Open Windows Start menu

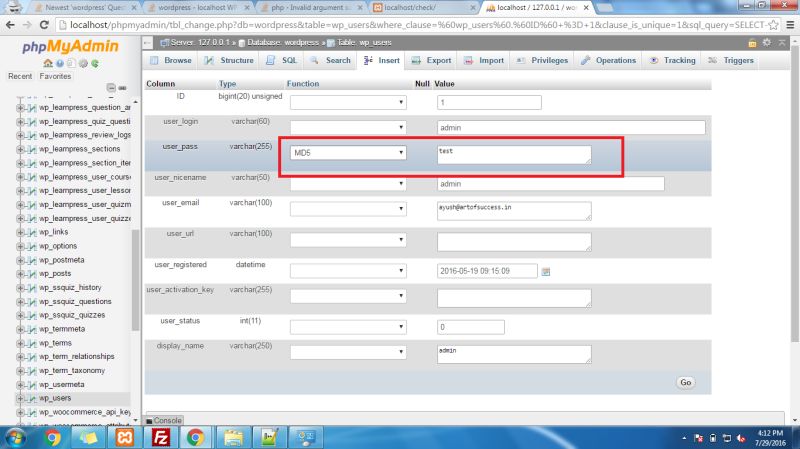[x=15, y=438]
